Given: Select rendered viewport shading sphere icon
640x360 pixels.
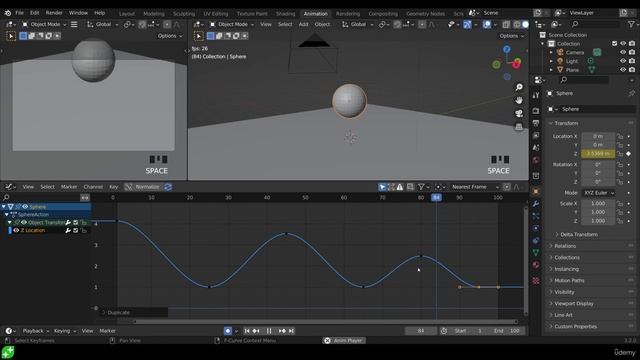Looking at the screenshot, I should pyautogui.click(x=526, y=24).
